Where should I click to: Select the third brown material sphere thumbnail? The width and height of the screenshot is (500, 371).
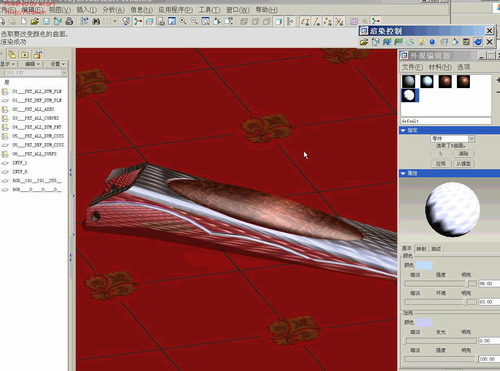point(445,81)
